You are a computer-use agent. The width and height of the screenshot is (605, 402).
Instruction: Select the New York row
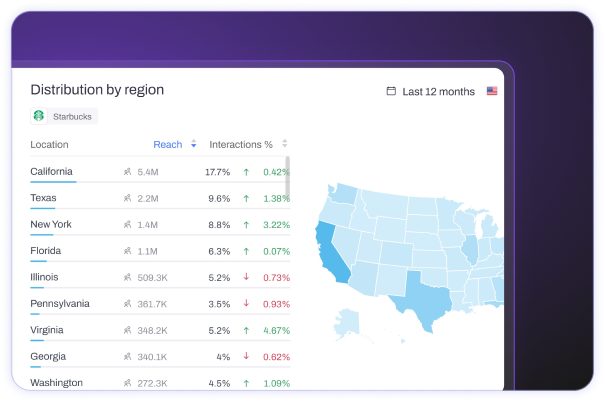(x=160, y=225)
